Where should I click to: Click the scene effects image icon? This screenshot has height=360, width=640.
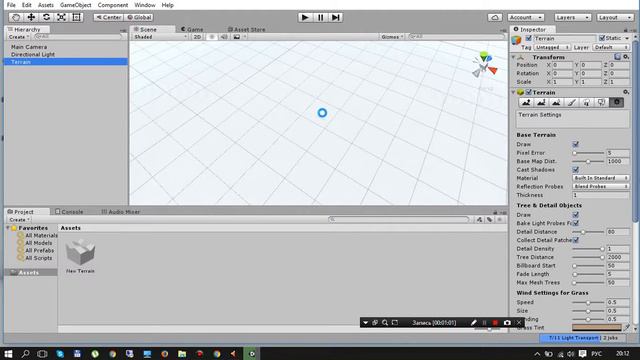[x=237, y=37]
